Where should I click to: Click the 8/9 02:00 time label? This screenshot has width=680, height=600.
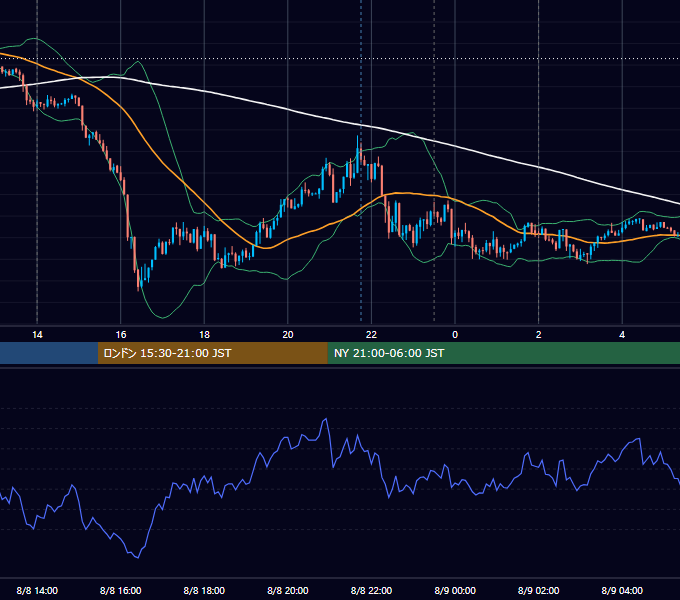click(x=539, y=590)
